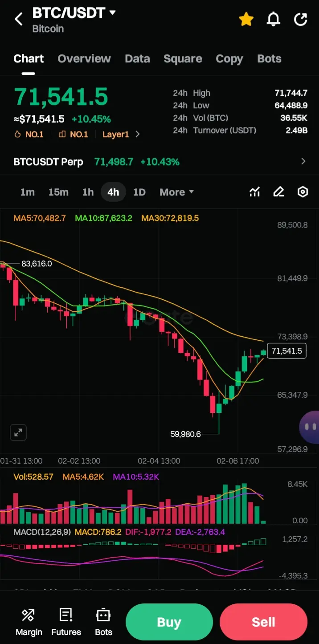Tap the MA5:70,482.7 indicator label
Image resolution: width=319 pixels, height=644 pixels.
coord(40,218)
